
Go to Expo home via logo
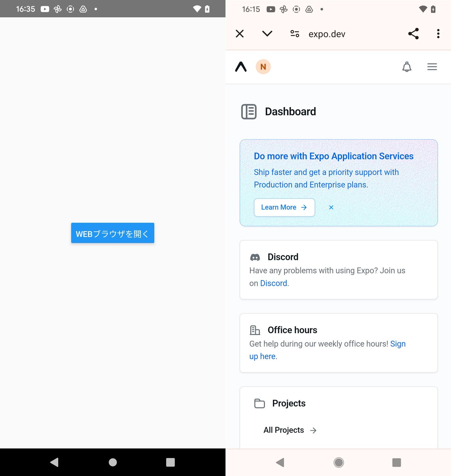click(241, 67)
